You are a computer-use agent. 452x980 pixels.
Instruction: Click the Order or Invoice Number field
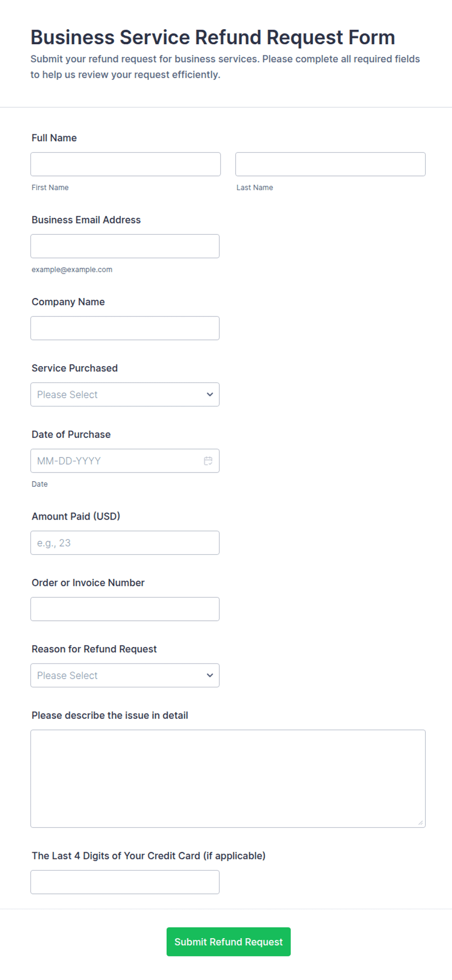tap(125, 609)
